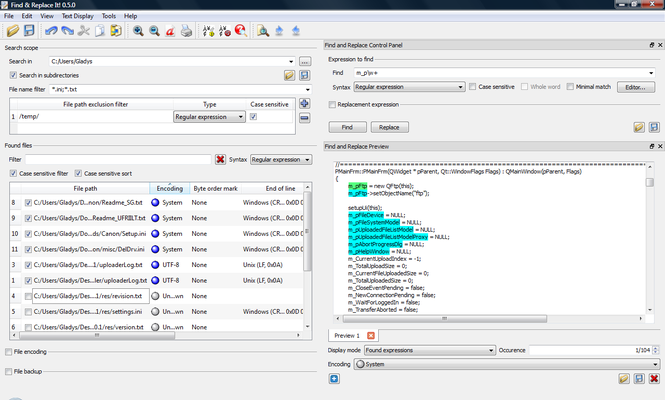Toggle the Case sensitive checkbox for /temp/ row
Image resolution: width=665 pixels, height=400 pixels.
pos(253,117)
